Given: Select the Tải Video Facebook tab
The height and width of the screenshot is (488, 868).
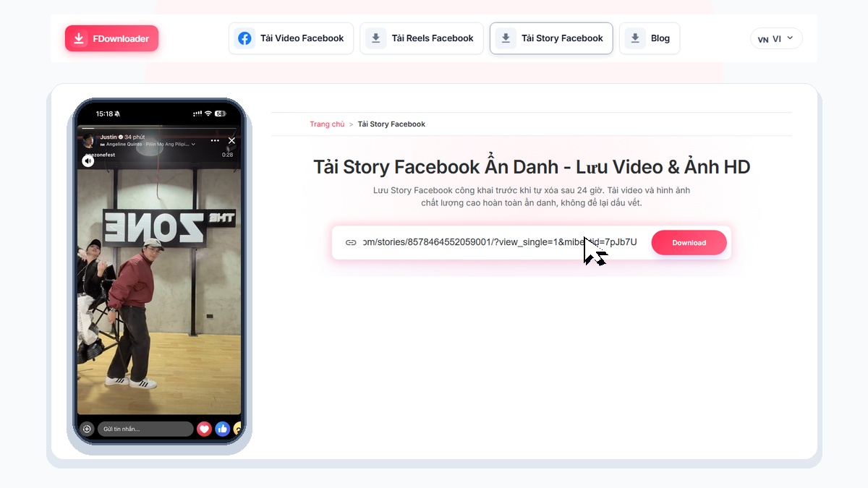Looking at the screenshot, I should point(291,38).
